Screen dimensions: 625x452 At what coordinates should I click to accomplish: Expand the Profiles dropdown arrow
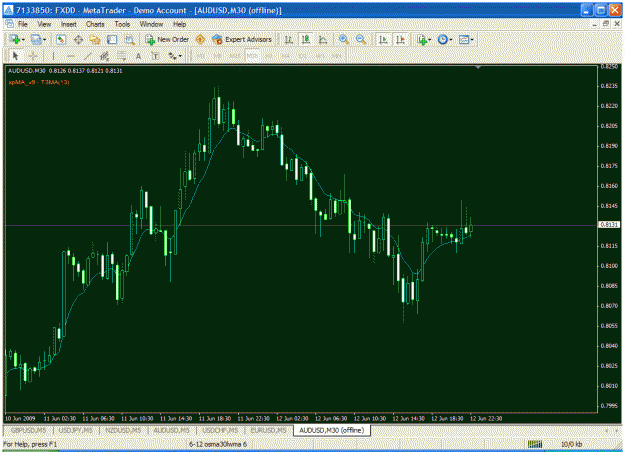[x=44, y=40]
